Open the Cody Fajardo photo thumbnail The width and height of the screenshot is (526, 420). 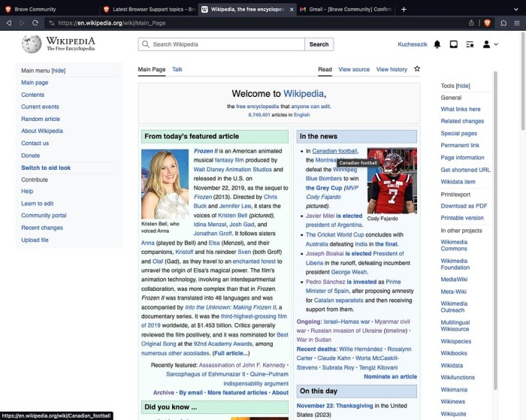point(392,181)
